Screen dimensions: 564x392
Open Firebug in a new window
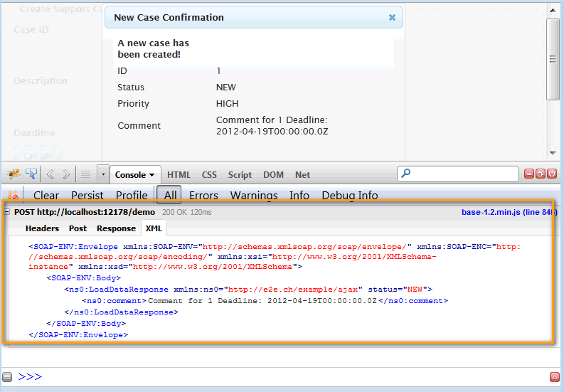pyautogui.click(x=541, y=174)
